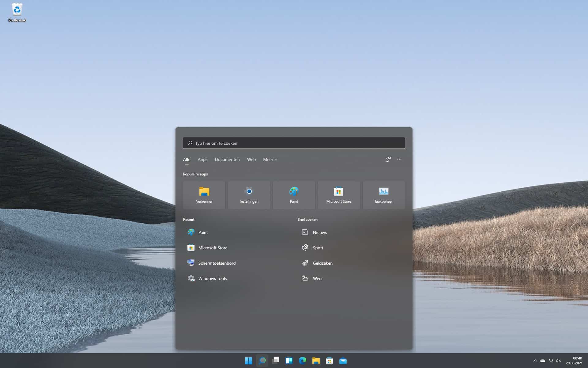Select the Documenten search filter
Image resolution: width=588 pixels, height=368 pixels.
227,159
